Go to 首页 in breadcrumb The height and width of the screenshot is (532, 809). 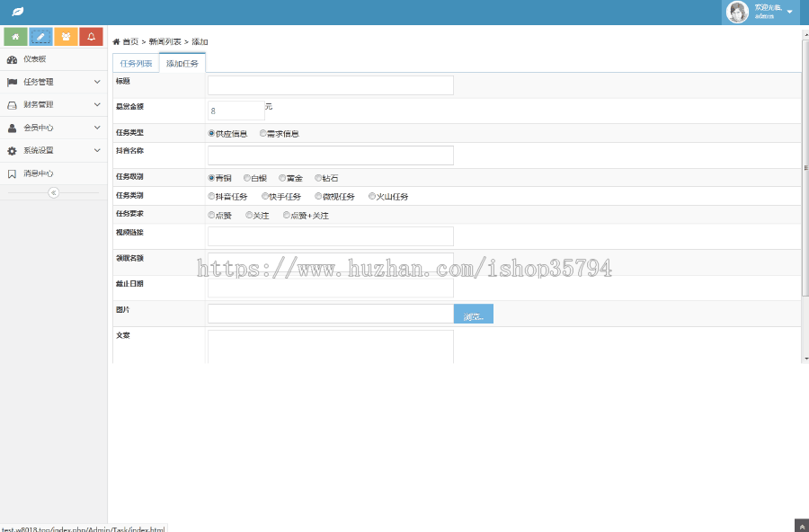click(130, 42)
